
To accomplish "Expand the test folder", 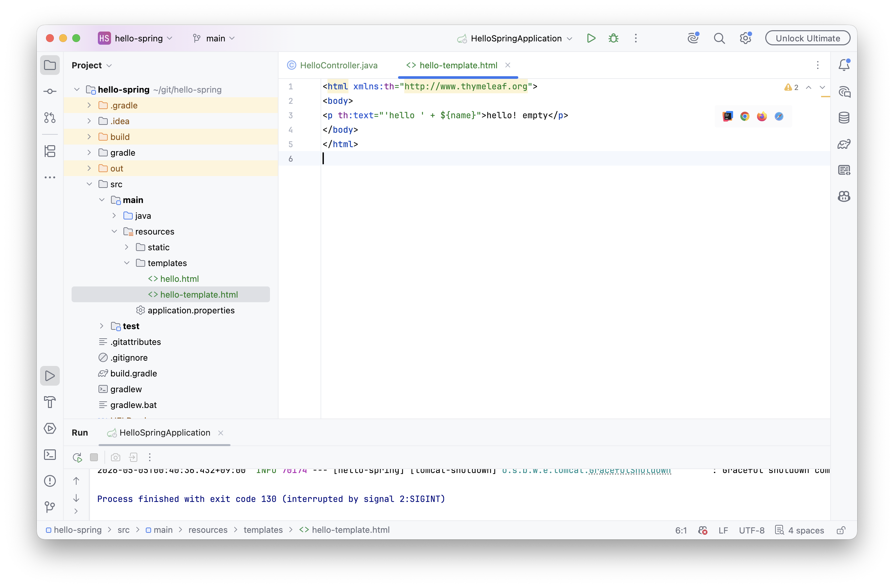I will [x=101, y=326].
